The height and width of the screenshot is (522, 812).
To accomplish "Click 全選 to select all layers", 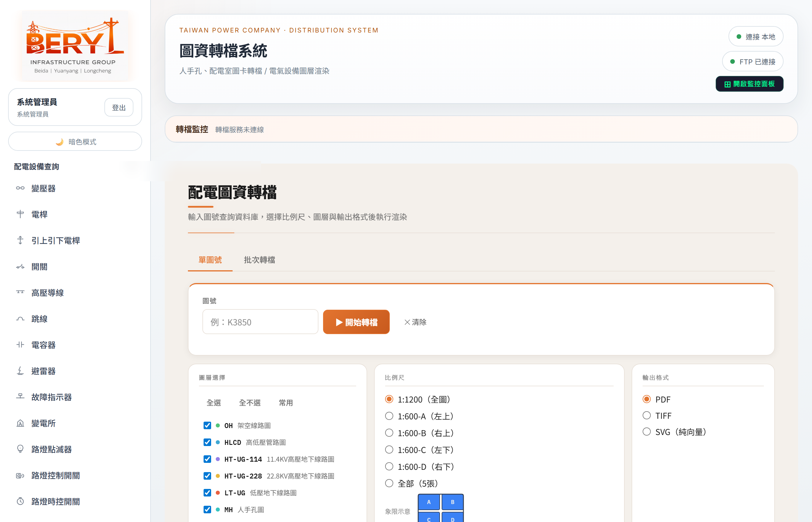I will click(x=214, y=403).
